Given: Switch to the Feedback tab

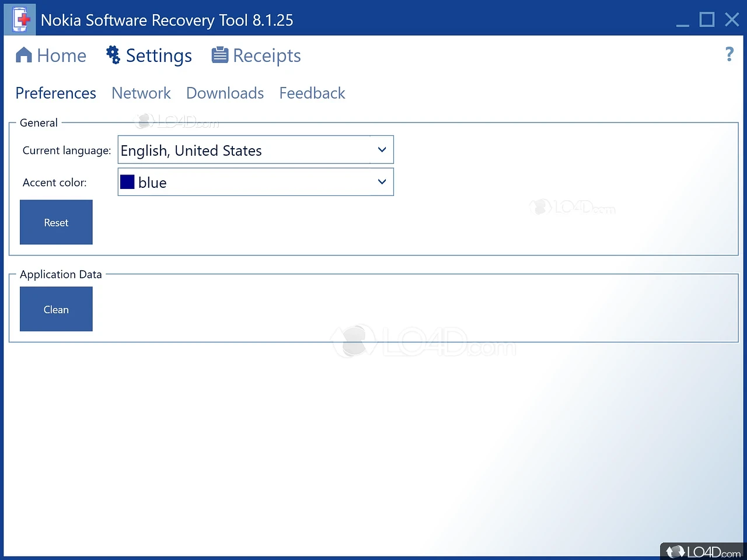Looking at the screenshot, I should click(x=312, y=93).
